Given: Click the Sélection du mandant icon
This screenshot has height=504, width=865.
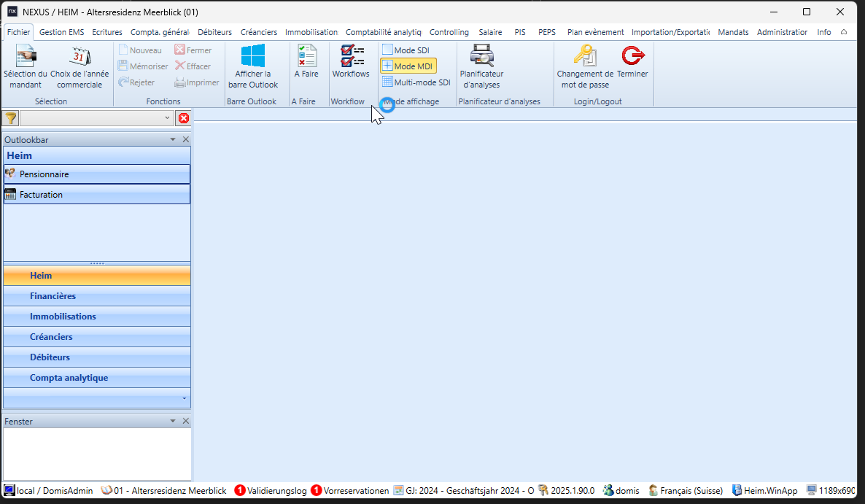Looking at the screenshot, I should click(x=26, y=56).
